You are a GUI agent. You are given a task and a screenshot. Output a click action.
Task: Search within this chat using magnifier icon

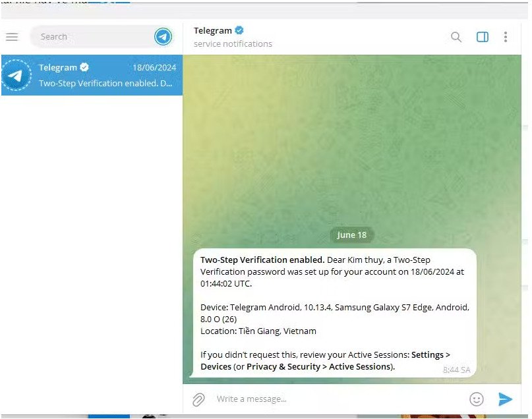(456, 38)
